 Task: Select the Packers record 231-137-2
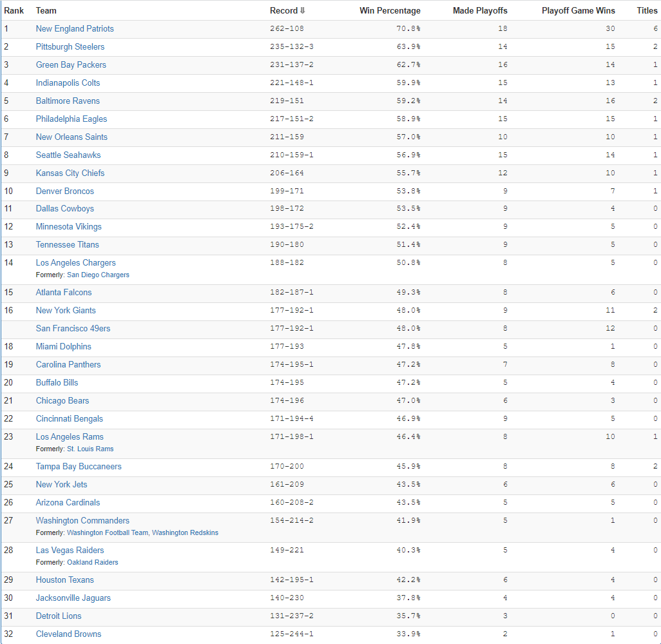(292, 65)
